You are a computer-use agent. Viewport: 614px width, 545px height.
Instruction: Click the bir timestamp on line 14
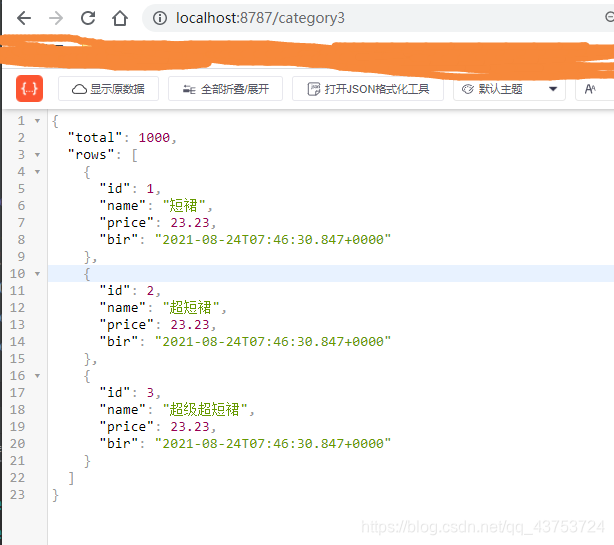pyautogui.click(x=273, y=341)
